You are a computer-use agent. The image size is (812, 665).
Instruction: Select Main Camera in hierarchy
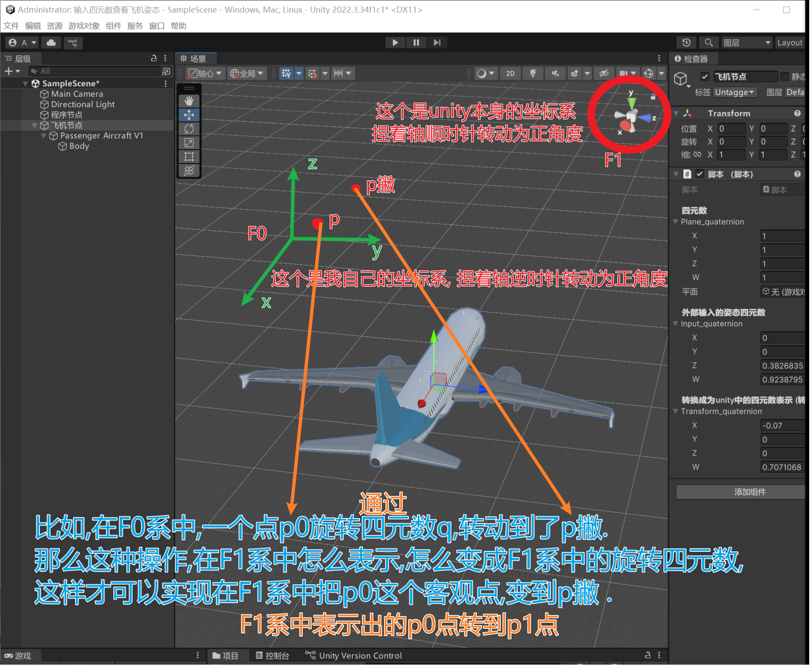point(77,94)
